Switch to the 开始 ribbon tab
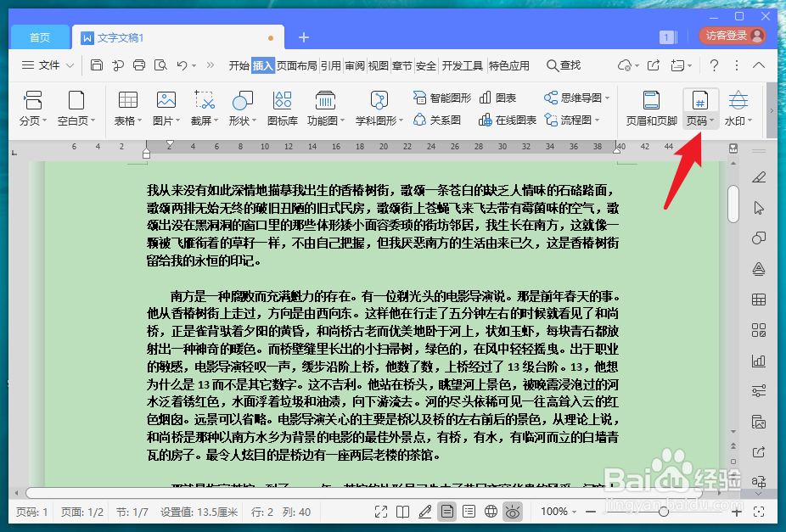 [x=239, y=65]
